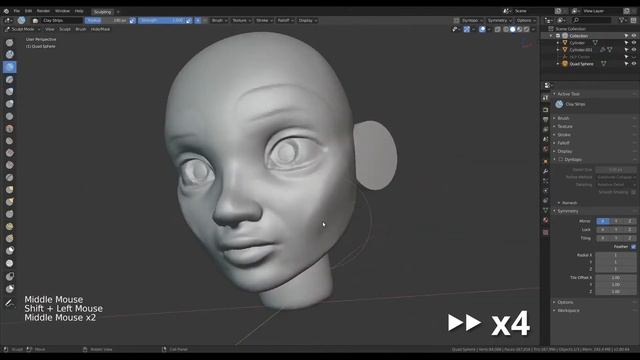
Task: Toggle viewport overlays button
Action: 482,29
